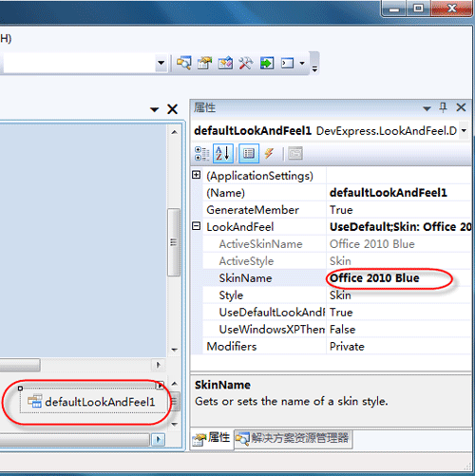Select the SkinName value Office 2010 Blue
The height and width of the screenshot is (476, 475).
374,278
